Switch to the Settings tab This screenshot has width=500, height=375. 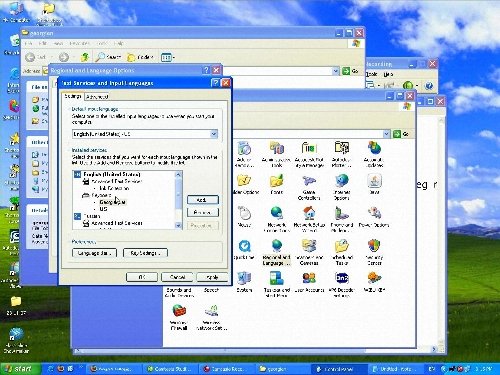[x=73, y=96]
